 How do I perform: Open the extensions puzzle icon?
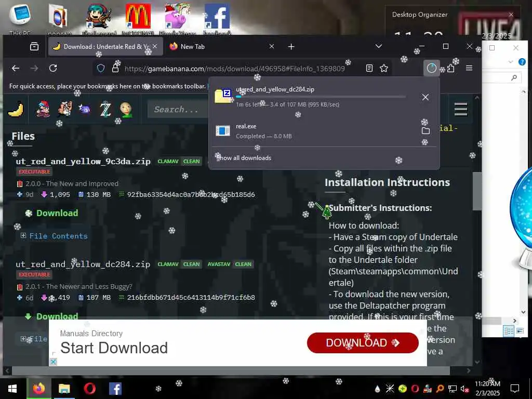[x=450, y=68]
